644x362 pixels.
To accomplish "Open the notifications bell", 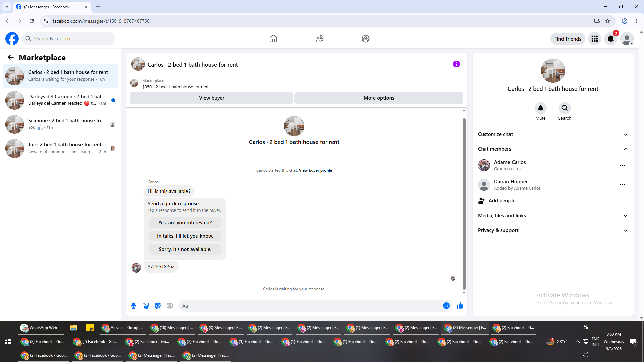I will point(611,39).
